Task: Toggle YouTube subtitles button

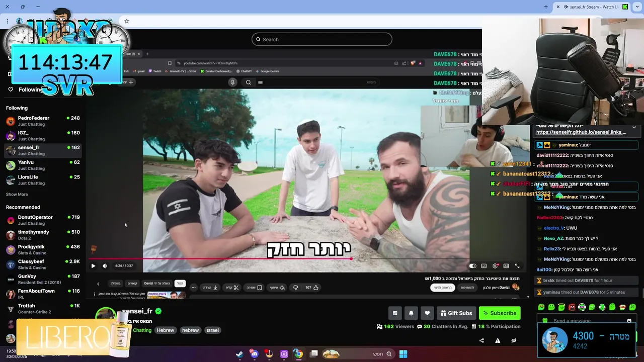Action: tap(484, 266)
